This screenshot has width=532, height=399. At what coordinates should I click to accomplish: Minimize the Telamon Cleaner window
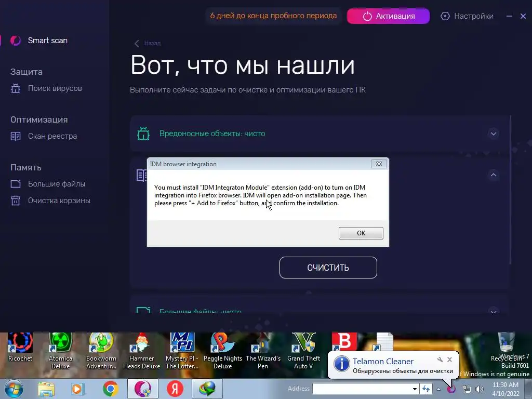coord(509,16)
